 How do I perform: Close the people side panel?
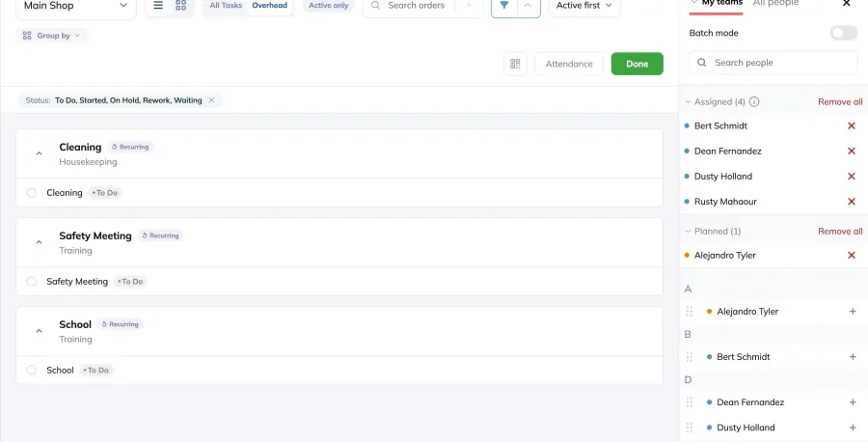pyautogui.click(x=847, y=3)
